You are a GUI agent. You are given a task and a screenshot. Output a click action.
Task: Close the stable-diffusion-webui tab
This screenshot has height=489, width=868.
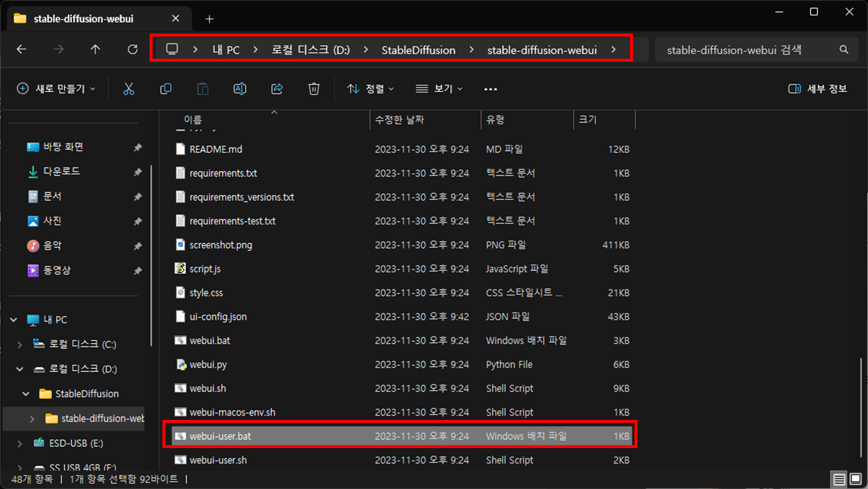click(175, 19)
